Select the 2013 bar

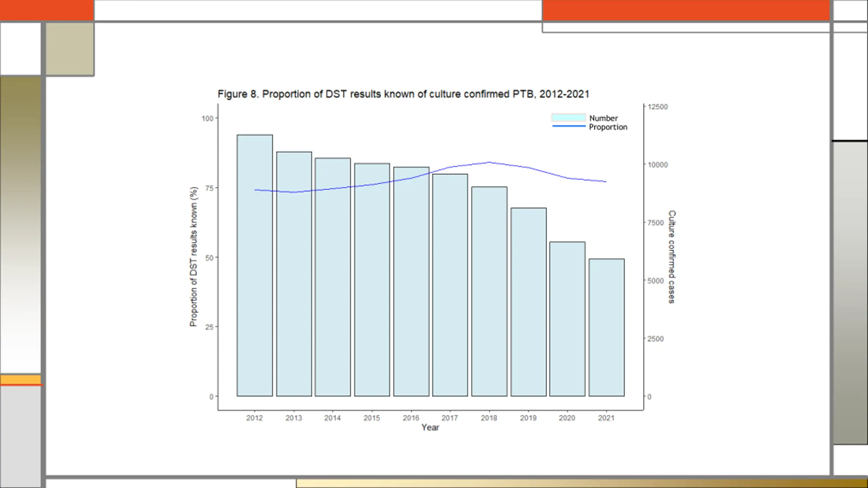tap(294, 274)
